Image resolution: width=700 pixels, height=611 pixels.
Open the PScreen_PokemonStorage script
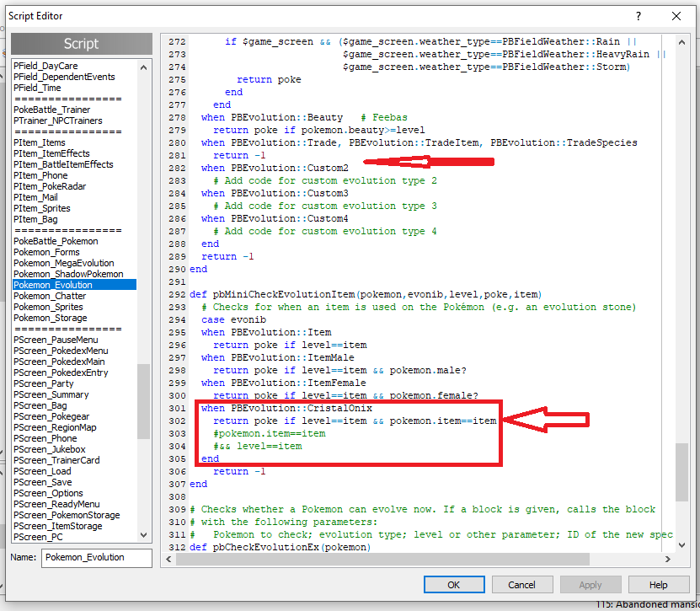point(67,515)
